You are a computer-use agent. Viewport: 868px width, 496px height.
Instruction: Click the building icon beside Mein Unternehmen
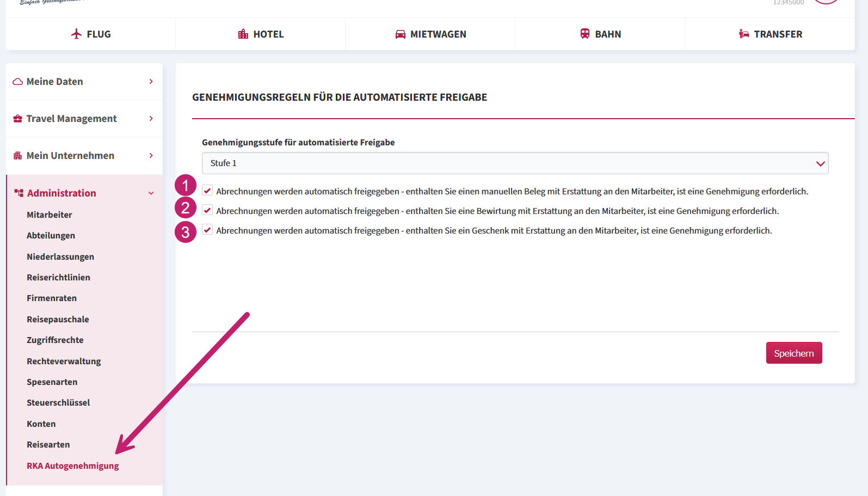tap(18, 156)
